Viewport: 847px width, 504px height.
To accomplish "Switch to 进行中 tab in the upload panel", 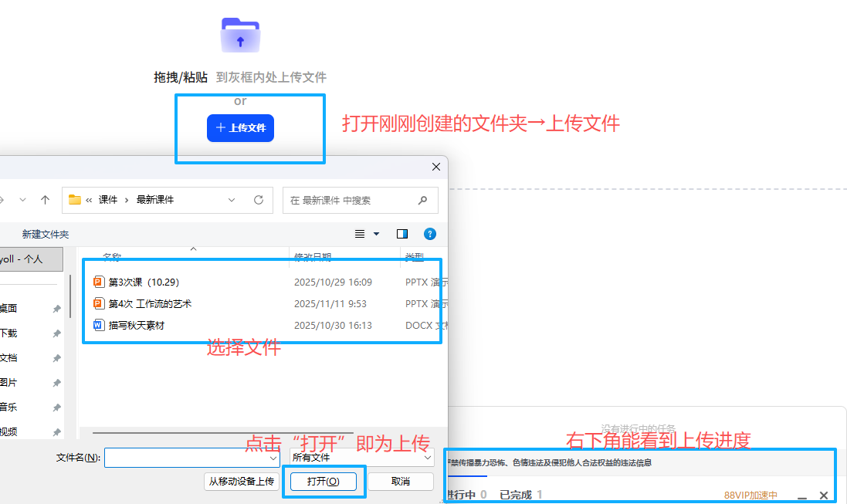I will tap(466, 495).
